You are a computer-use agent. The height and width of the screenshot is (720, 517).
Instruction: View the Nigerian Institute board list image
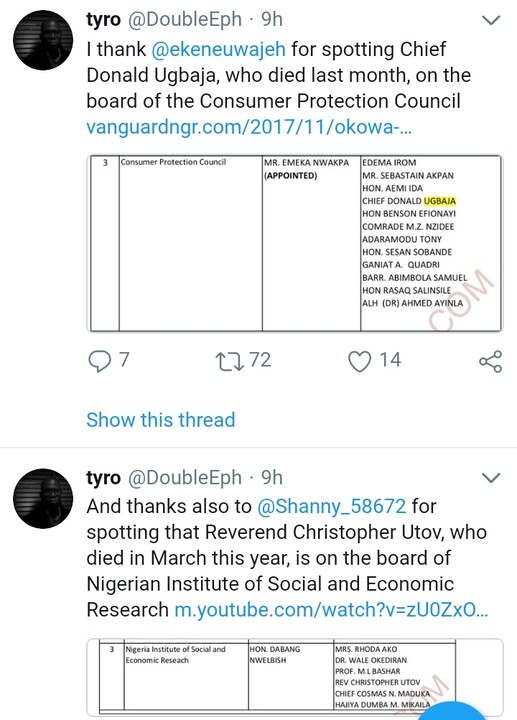click(x=295, y=678)
